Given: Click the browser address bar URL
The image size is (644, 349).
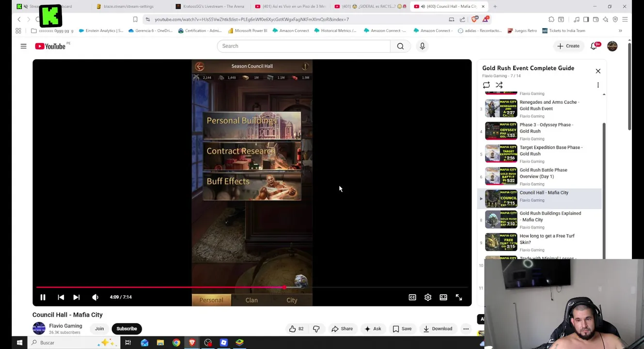Looking at the screenshot, I should pyautogui.click(x=251, y=19).
